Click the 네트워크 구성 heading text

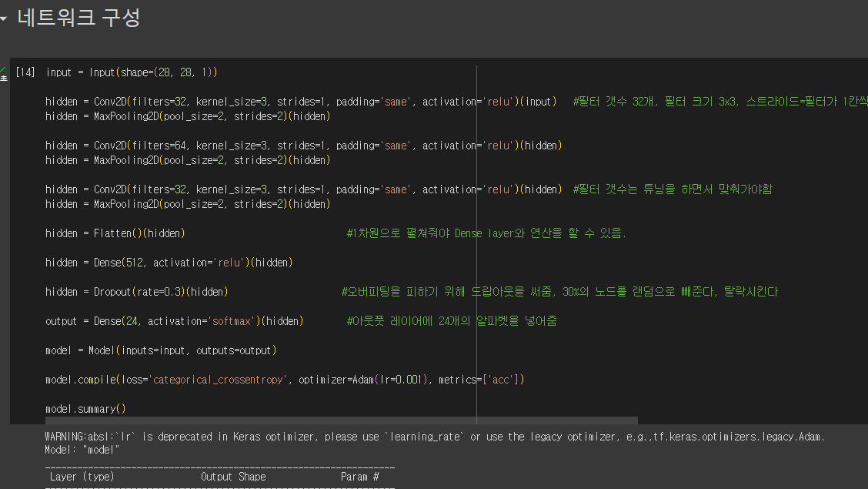78,18
